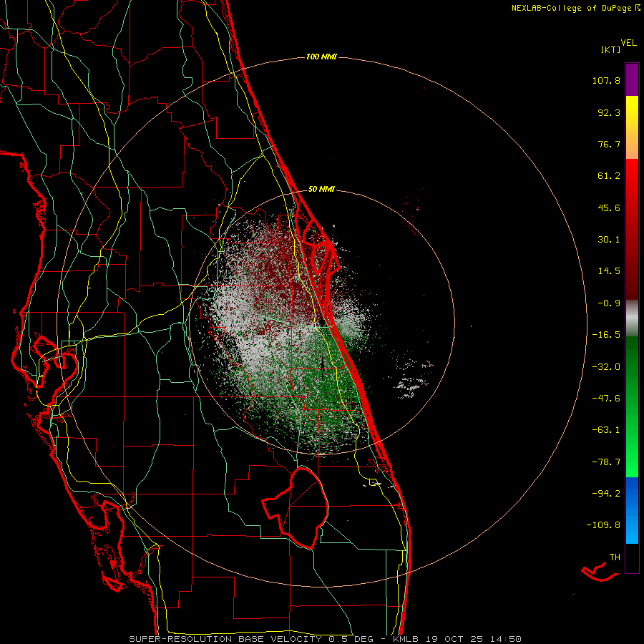Click the 30.1 scale value

click(x=609, y=240)
